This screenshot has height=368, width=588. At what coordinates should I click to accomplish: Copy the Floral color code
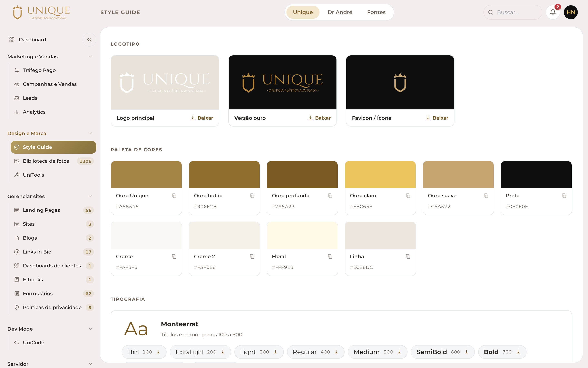[330, 257]
